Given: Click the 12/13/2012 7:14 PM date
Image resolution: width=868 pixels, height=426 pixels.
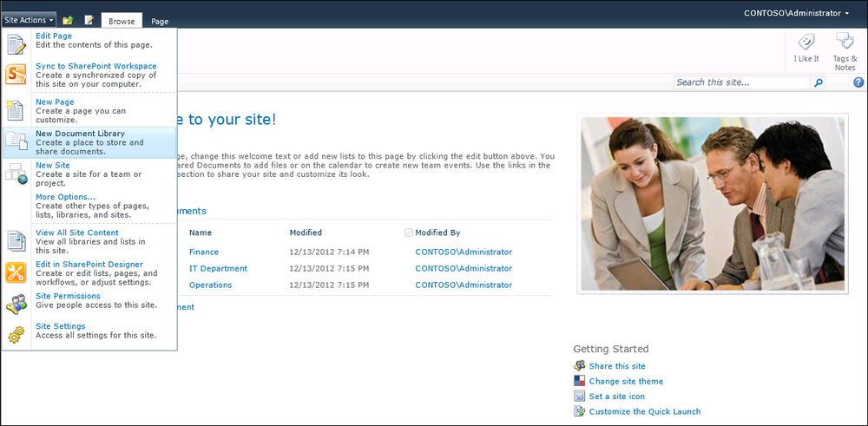Looking at the screenshot, I should click(329, 252).
